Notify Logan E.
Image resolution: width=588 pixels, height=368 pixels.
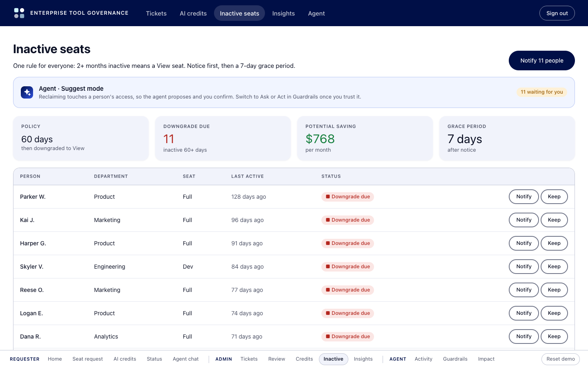(524, 313)
